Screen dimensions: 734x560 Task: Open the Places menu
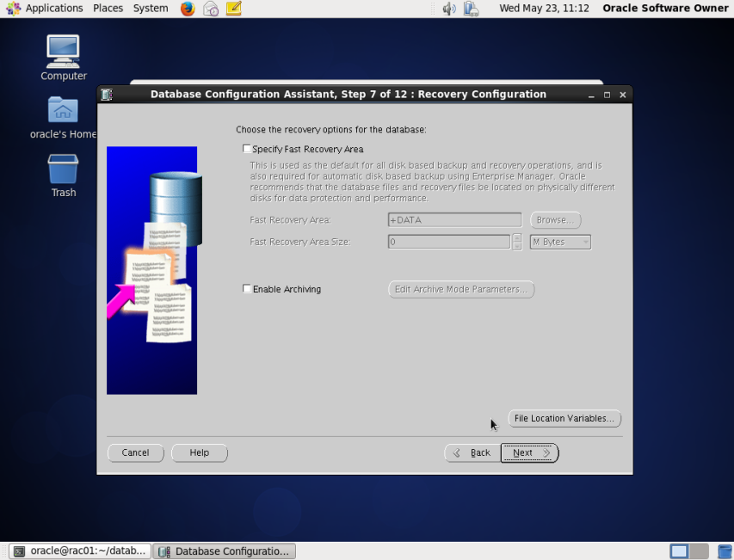(x=108, y=9)
